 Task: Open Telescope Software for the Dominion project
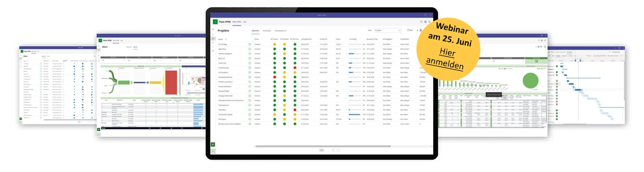coord(231,101)
